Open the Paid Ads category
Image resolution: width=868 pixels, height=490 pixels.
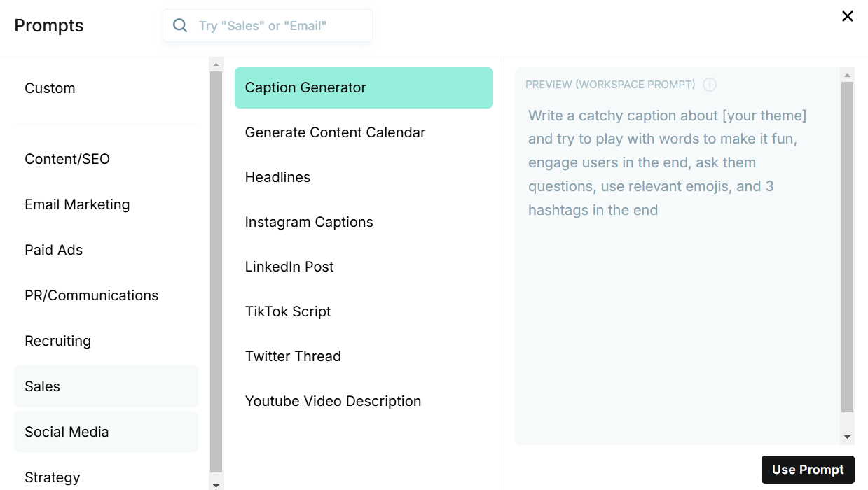(x=54, y=250)
